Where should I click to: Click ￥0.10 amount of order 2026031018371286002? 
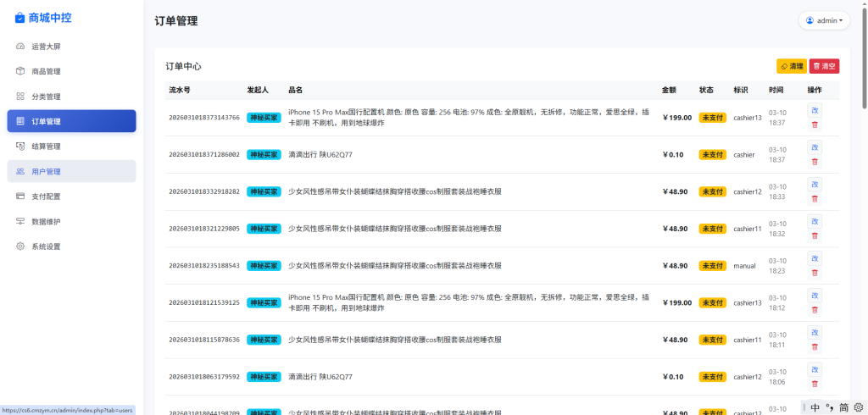pyautogui.click(x=672, y=155)
